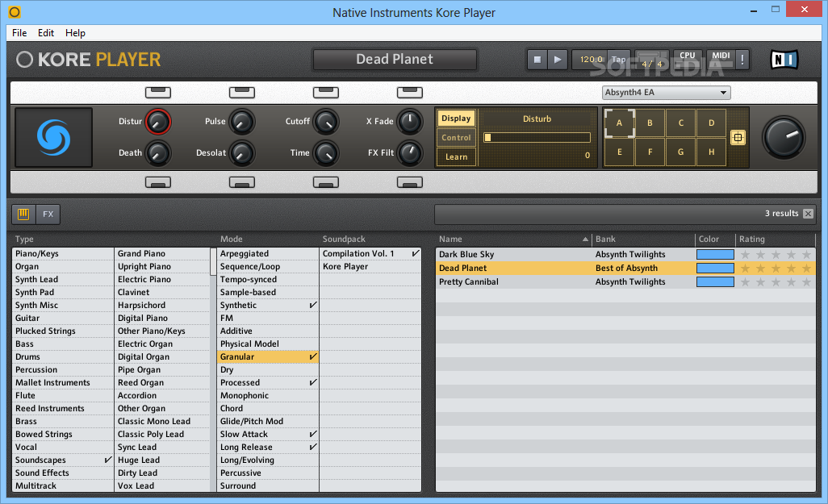Click the Desolat knob

242,153
